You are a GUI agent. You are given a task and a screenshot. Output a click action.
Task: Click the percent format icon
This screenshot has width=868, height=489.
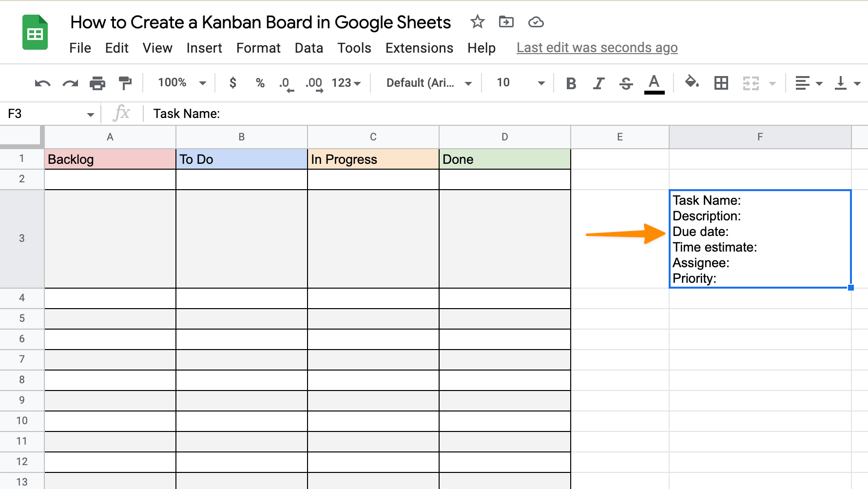(x=260, y=83)
